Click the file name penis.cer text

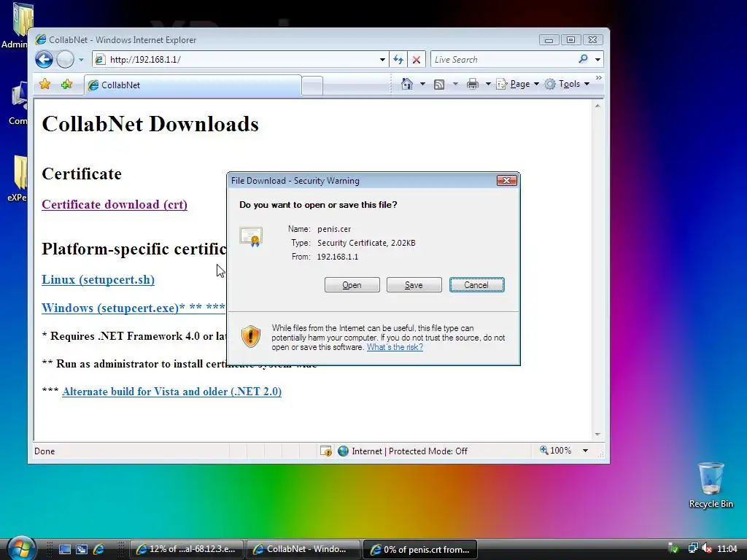click(334, 229)
